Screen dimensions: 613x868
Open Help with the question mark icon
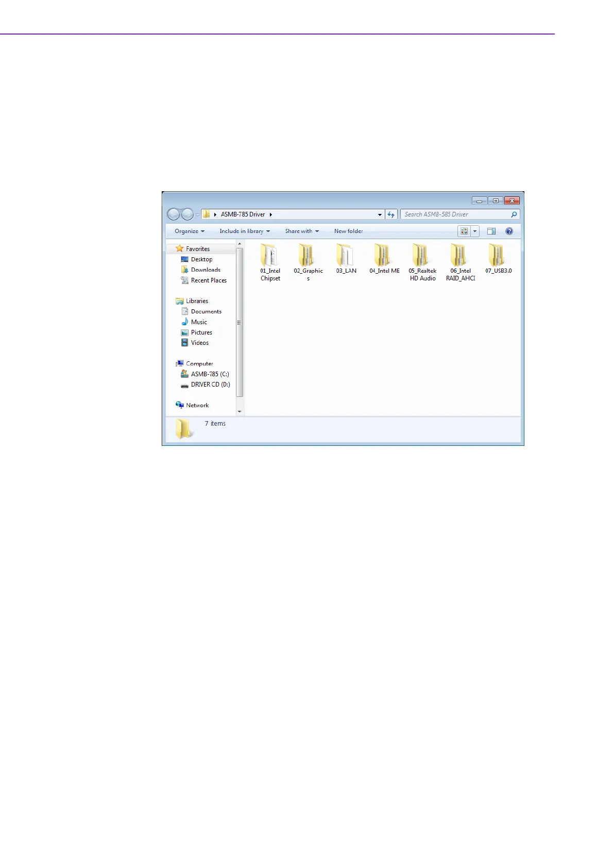pos(509,231)
